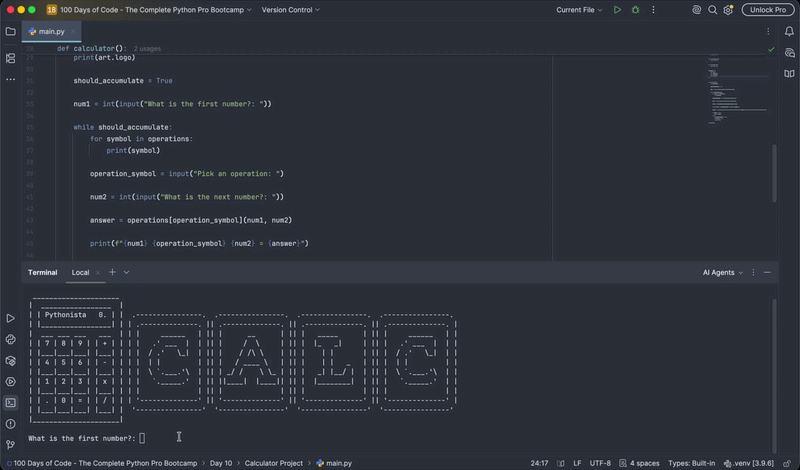Hide the Terminal panel with minimize dash
Viewport: 800px width, 470px height.
pyautogui.click(x=767, y=273)
